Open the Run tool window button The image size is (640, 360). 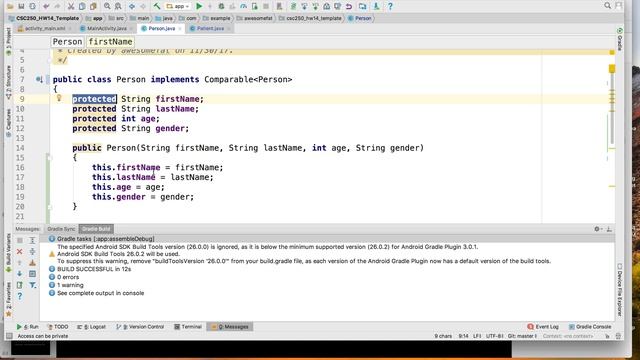27,327
